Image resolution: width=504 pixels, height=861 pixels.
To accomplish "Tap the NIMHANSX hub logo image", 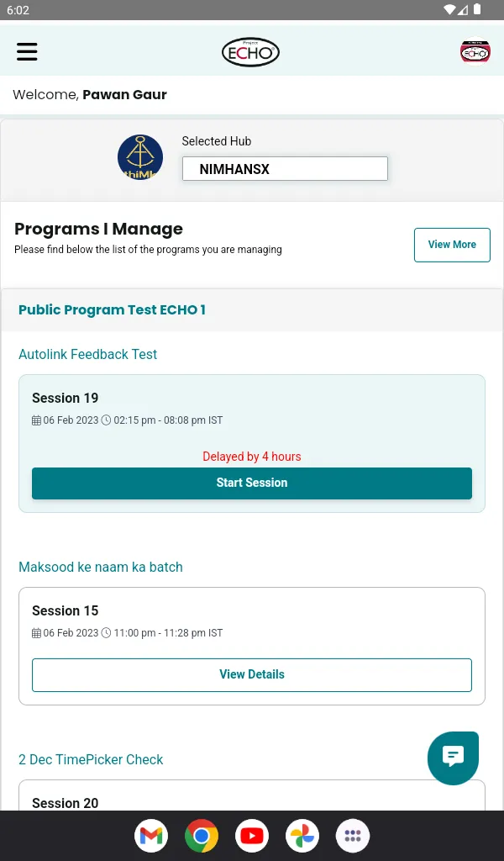I will pyautogui.click(x=140, y=157).
